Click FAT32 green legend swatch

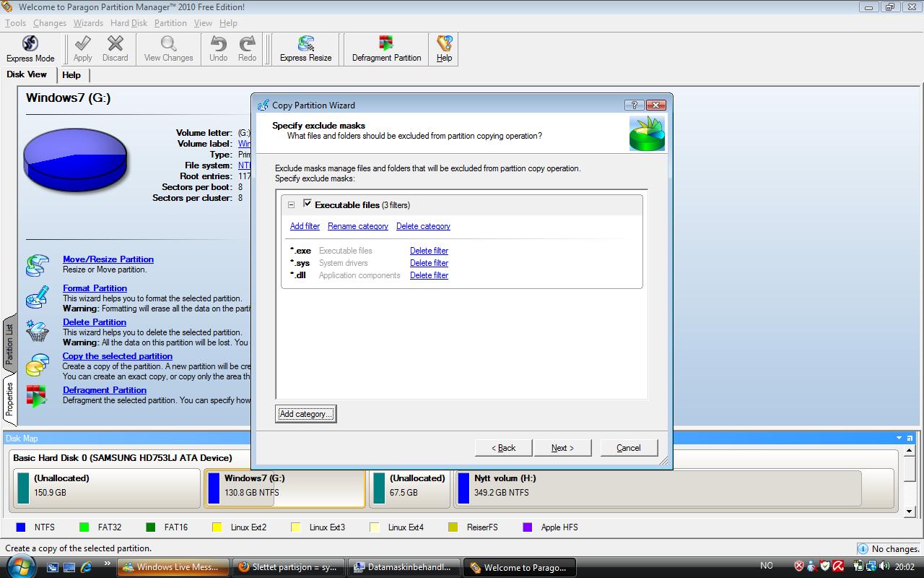coord(84,527)
